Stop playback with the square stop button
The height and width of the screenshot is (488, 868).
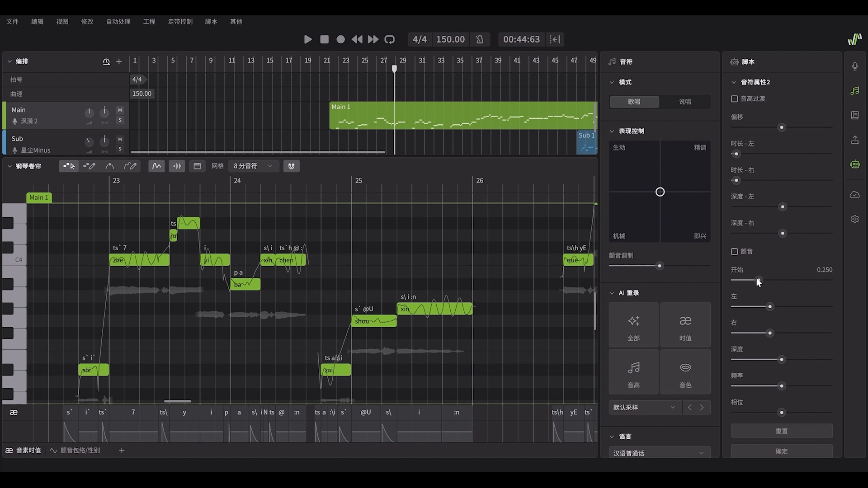point(324,39)
